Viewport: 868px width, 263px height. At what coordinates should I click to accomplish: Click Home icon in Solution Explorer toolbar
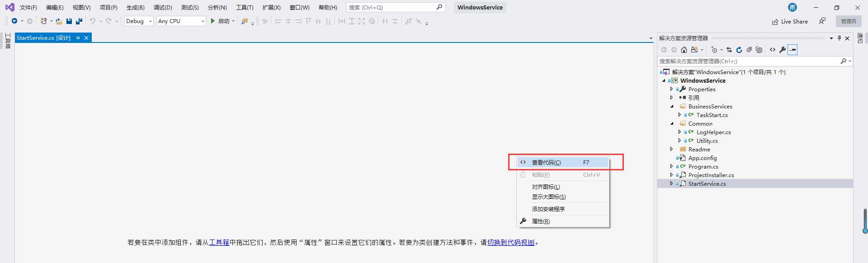(x=684, y=50)
